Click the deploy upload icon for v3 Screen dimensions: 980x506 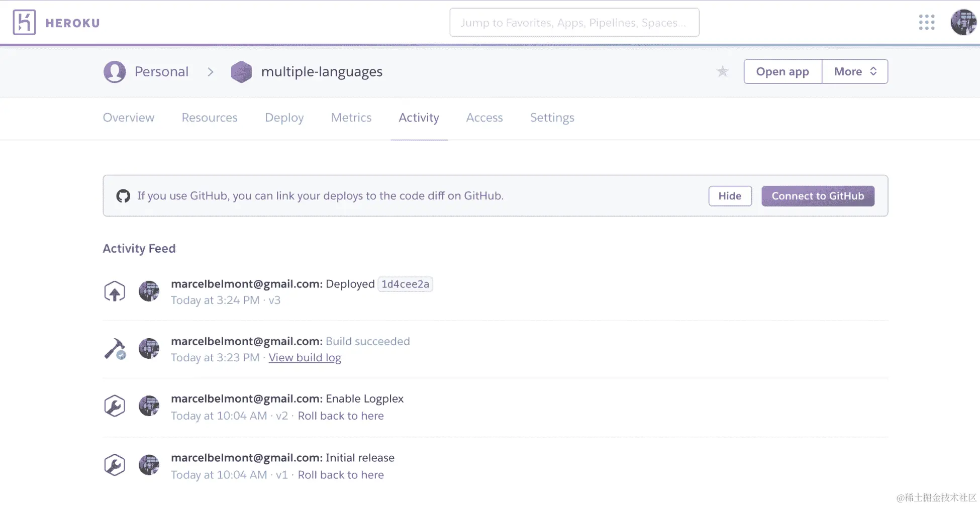[115, 291]
